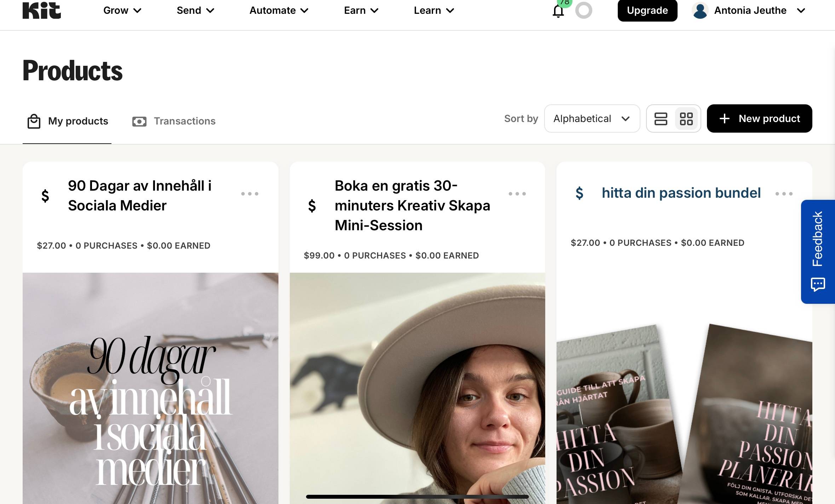The image size is (835, 504).
Task: Click the circular progress ring icon
Action: tap(583, 10)
